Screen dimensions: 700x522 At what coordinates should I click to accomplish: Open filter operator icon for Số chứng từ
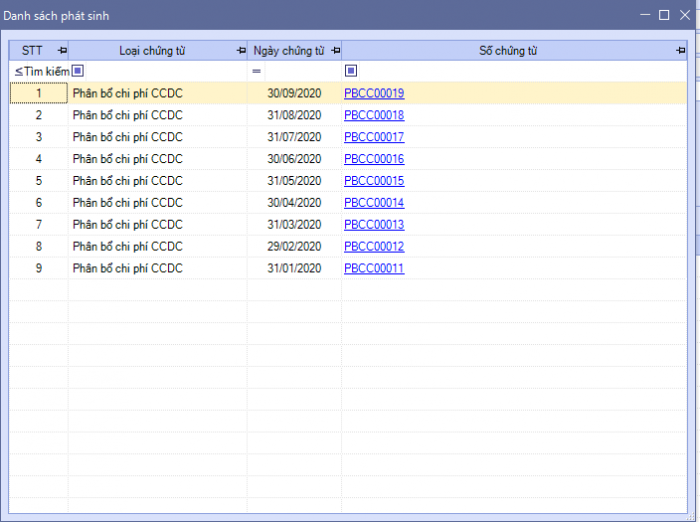tap(350, 71)
